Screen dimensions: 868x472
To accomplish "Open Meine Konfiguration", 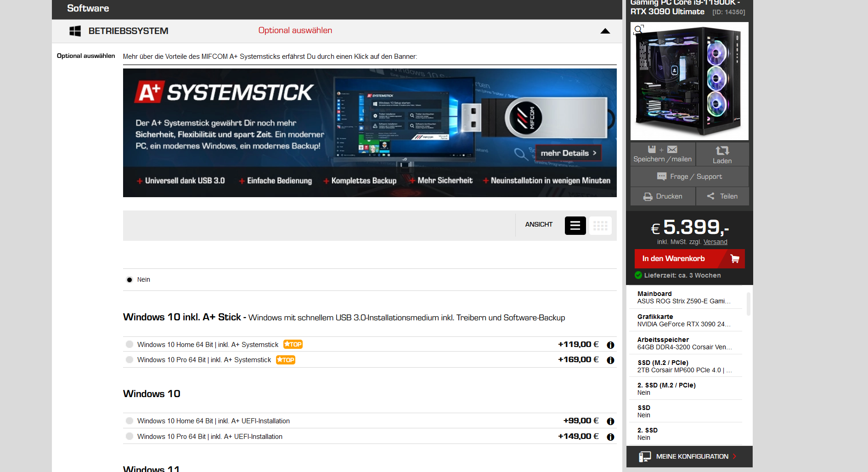I will point(689,456).
